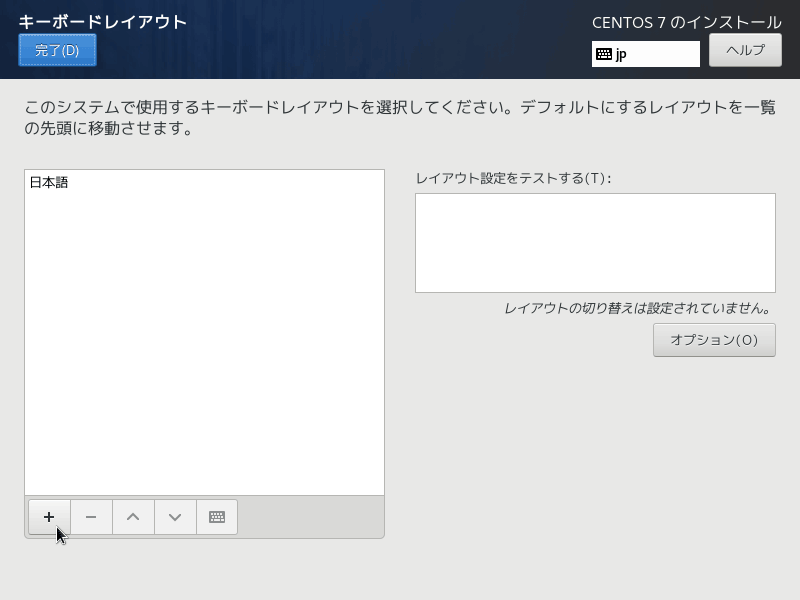
Task: Click the blank toolbar area right of keyboard button
Action: [310, 517]
